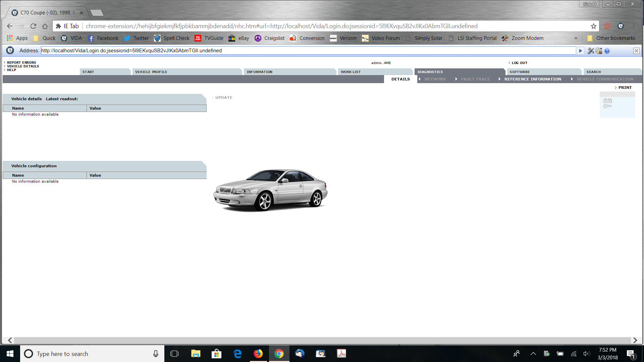This screenshot has height=362, width=644.
Task: Close the IE Tab address bar
Action: pos(636,51)
